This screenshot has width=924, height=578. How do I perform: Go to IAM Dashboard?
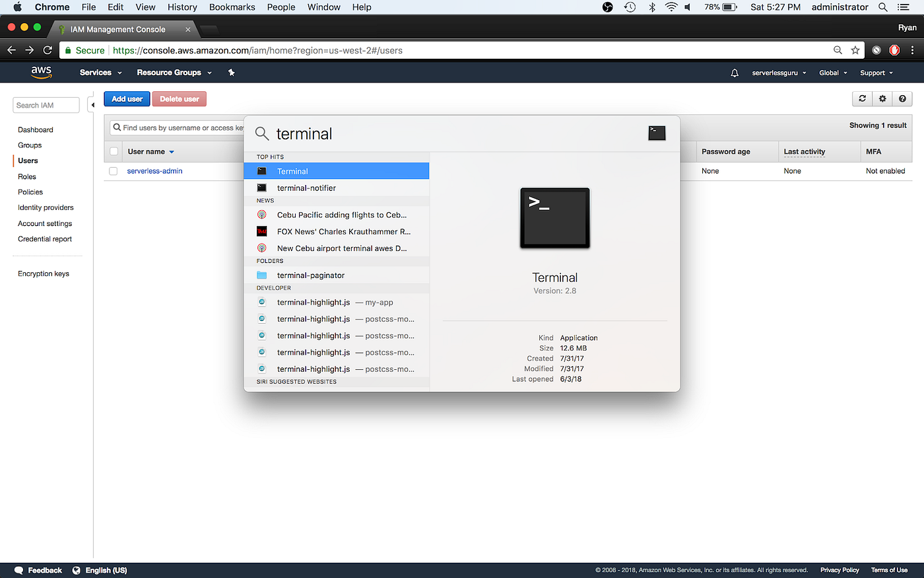36,130
